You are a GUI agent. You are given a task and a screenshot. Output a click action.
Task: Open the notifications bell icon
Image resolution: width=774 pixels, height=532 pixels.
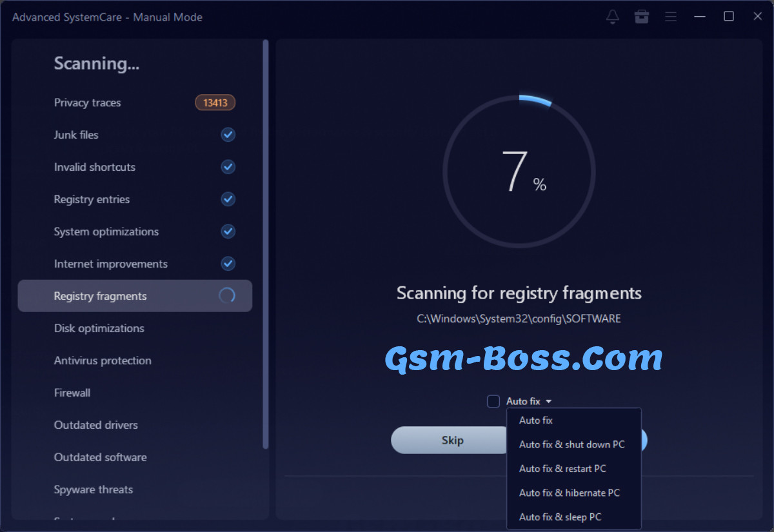pos(613,17)
